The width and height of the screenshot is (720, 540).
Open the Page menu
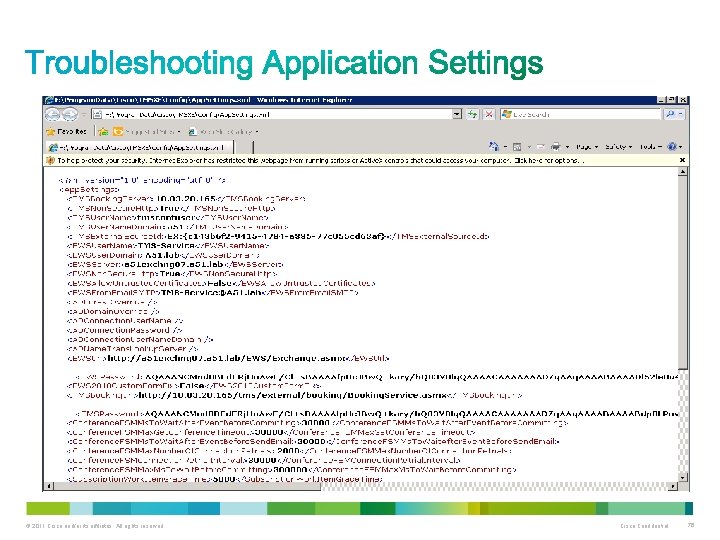[x=587, y=147]
